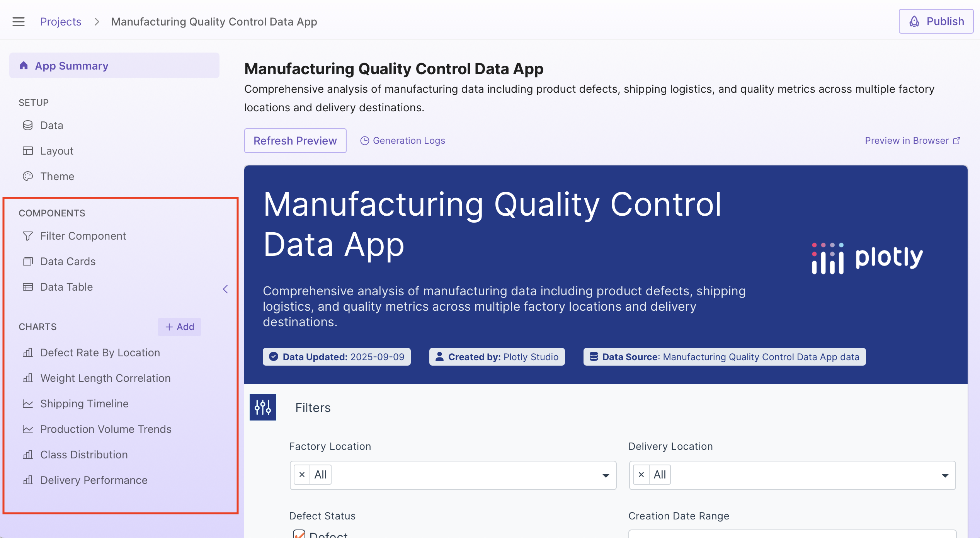
Task: Clear the All tag in Delivery Location
Action: tap(641, 475)
